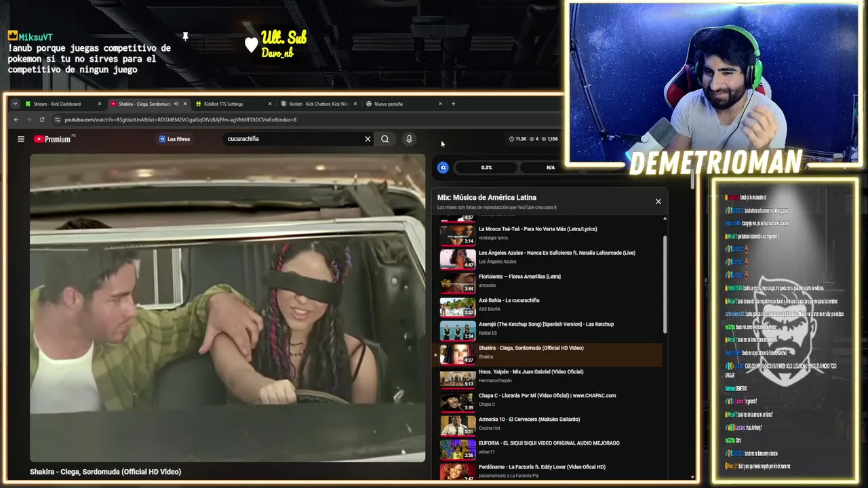This screenshot has width=868, height=488.
Task: Click the AXE BAHIA channel name
Action: pos(490,309)
